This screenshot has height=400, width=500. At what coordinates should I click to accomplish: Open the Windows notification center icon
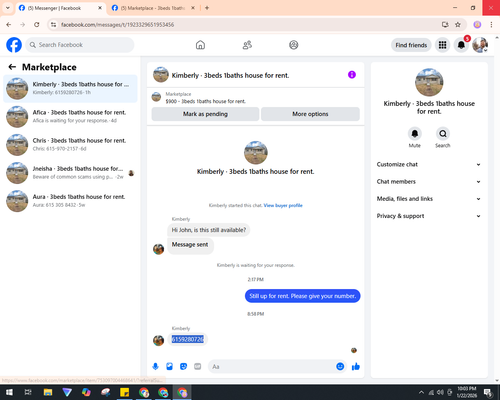click(488, 392)
